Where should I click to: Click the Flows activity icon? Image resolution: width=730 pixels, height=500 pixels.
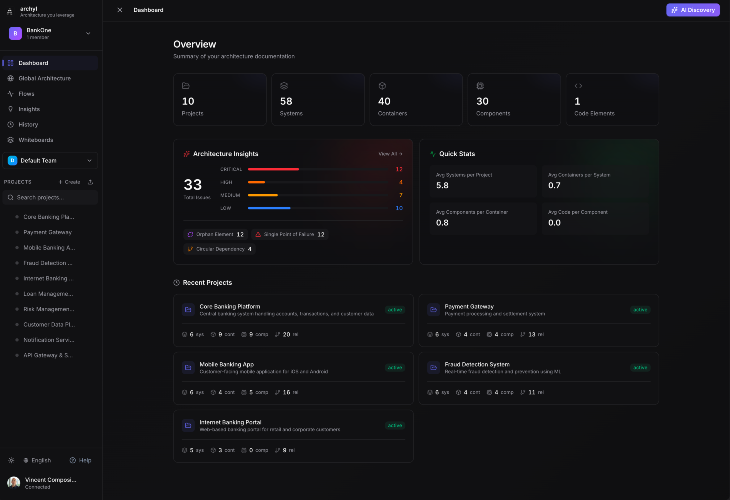11,94
